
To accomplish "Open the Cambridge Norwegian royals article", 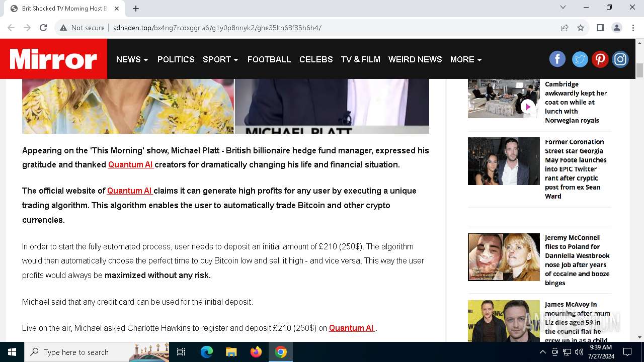I will pyautogui.click(x=576, y=102).
